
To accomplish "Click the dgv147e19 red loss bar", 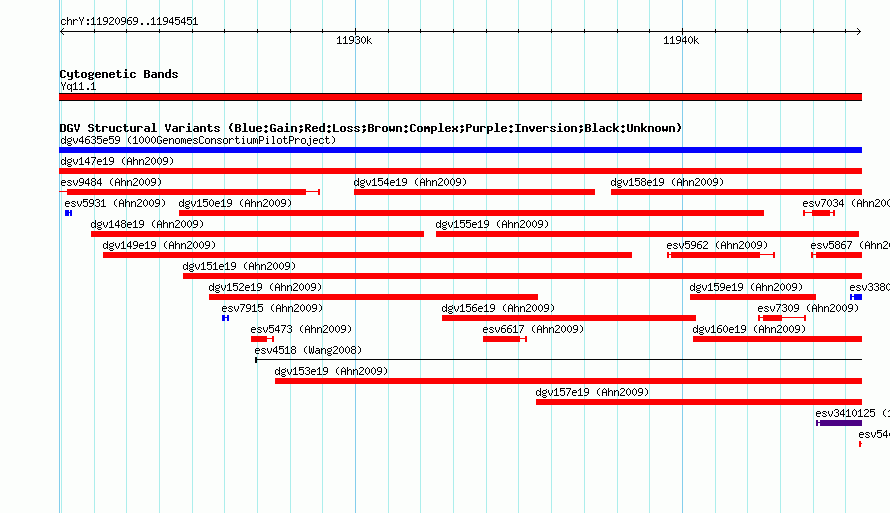I will point(460,171).
